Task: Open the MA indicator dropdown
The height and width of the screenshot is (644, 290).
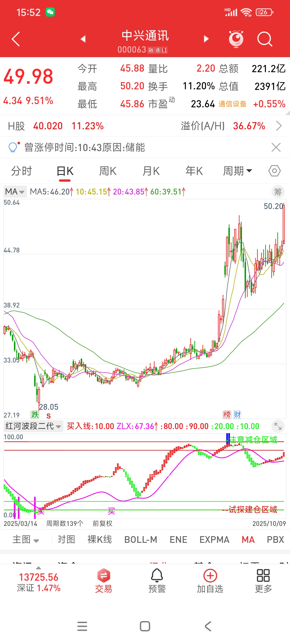Action: click(15, 192)
